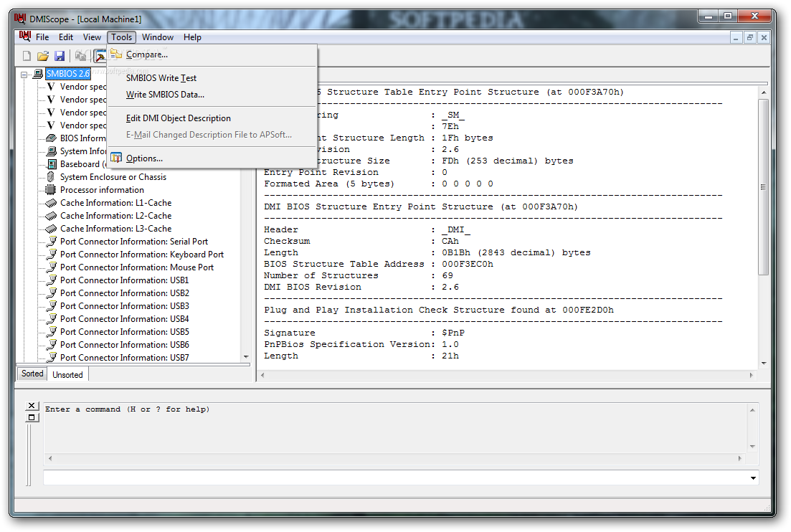Viewport: 791px width, 532px height.
Task: Click the L2-Cache memory icon
Action: pyautogui.click(x=51, y=216)
